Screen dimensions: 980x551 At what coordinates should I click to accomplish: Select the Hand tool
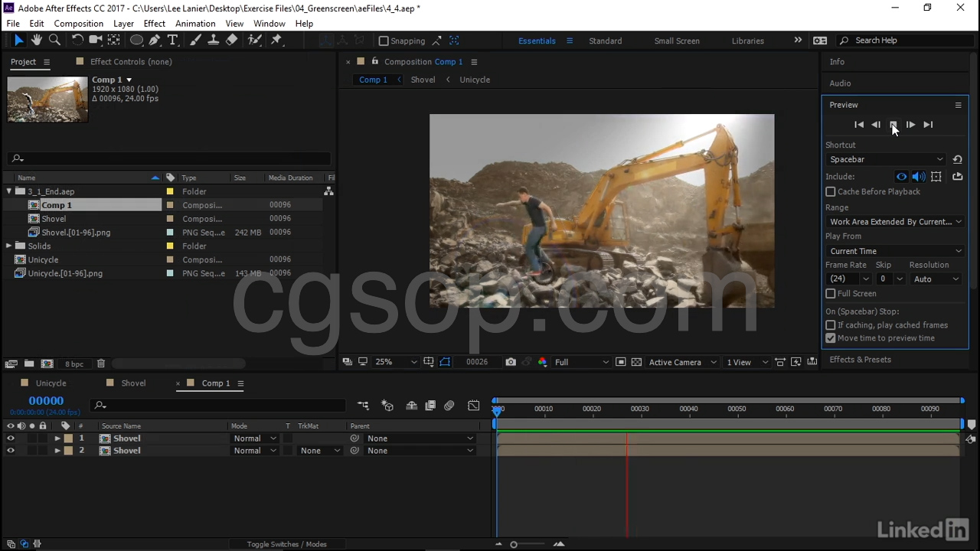[37, 41]
